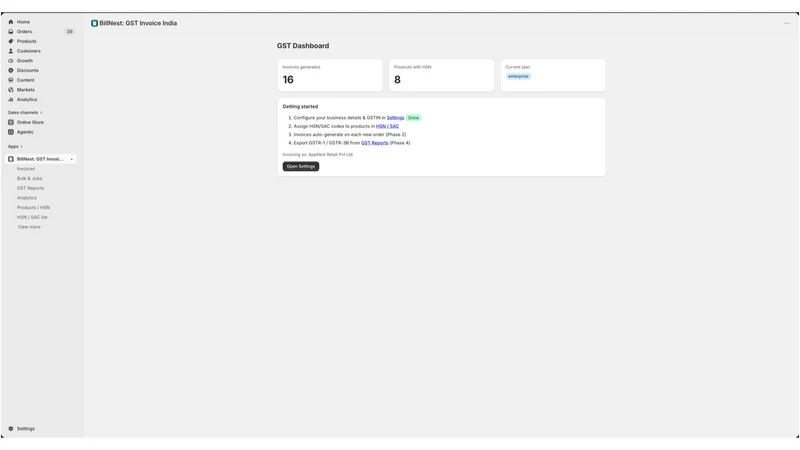Open Products using the tag icon
The height and width of the screenshot is (450, 800).
pos(11,41)
